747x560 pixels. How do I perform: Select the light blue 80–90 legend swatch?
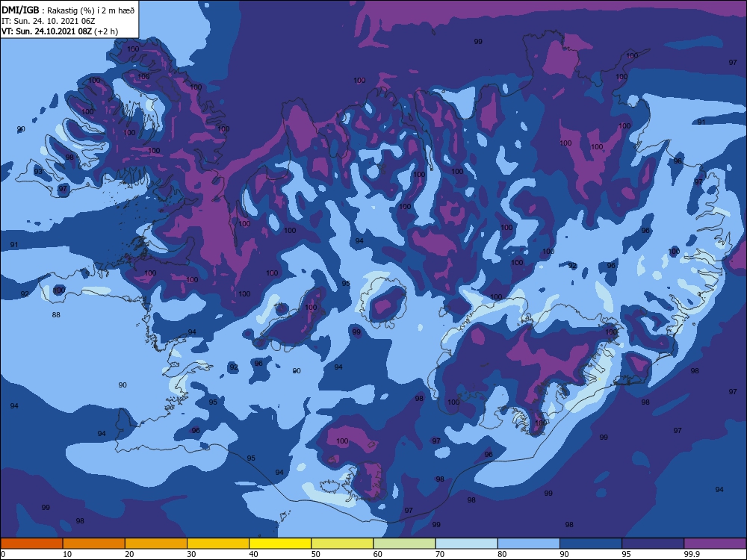pyautogui.click(x=529, y=544)
